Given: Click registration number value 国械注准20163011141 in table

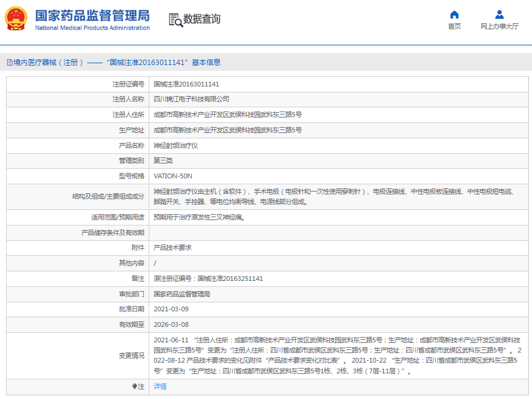Looking at the screenshot, I should click(186, 84).
